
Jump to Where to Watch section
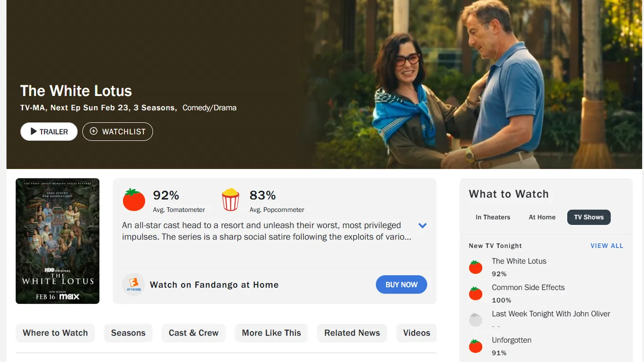point(55,333)
